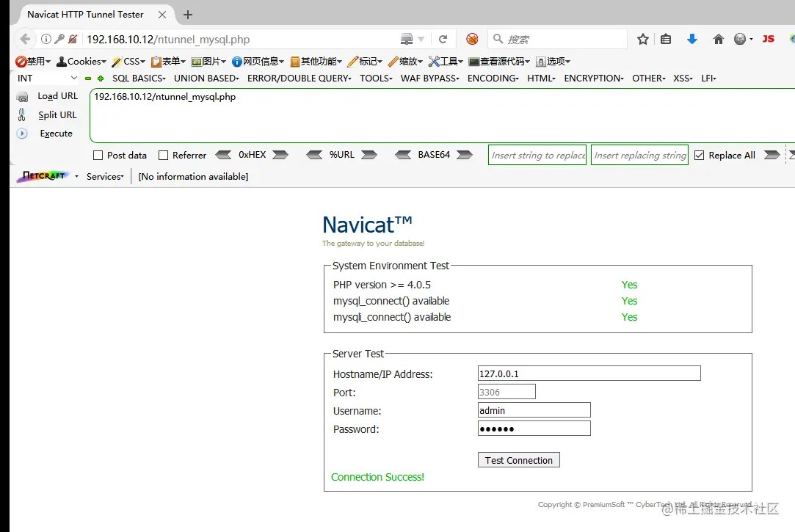Image resolution: width=795 pixels, height=532 pixels.
Task: Click the crossed-out pencil icon in address bar
Action: coord(73,39)
